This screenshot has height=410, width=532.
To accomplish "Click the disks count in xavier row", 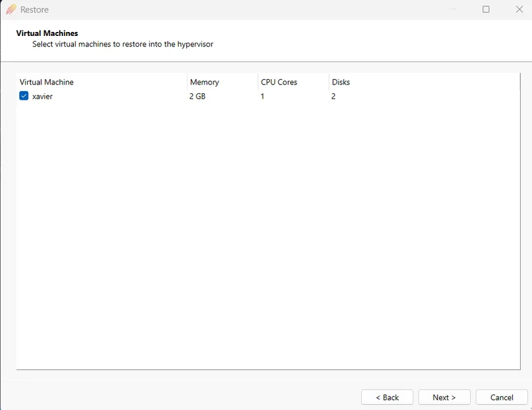I will coord(334,97).
